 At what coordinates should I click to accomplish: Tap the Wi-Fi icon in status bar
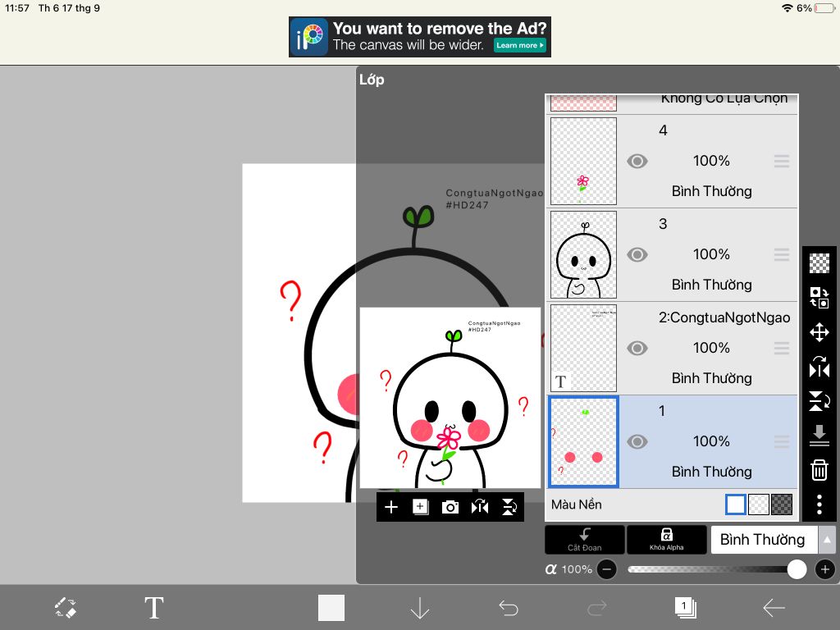click(x=787, y=8)
